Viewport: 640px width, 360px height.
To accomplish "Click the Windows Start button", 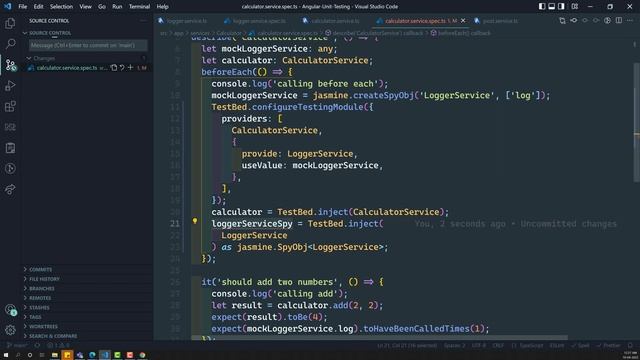I will click(x=6, y=355).
